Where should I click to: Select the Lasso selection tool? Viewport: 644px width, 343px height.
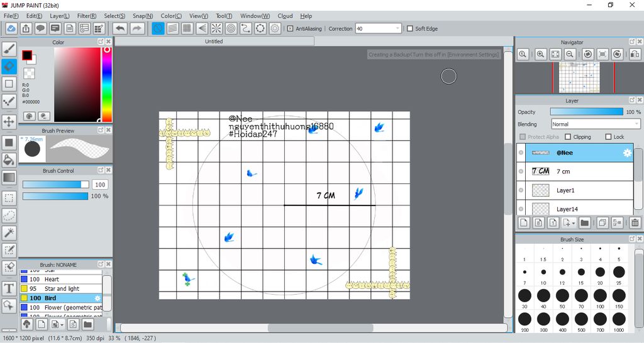(x=9, y=215)
